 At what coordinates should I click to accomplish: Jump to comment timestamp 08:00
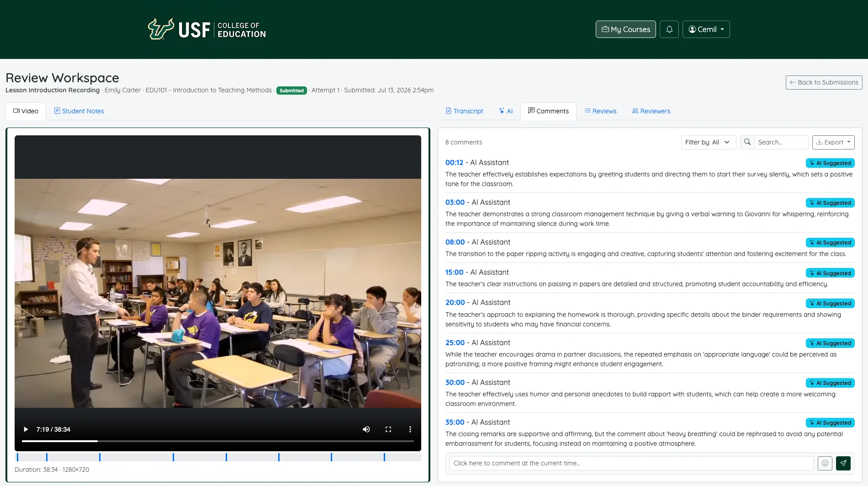[x=455, y=242]
